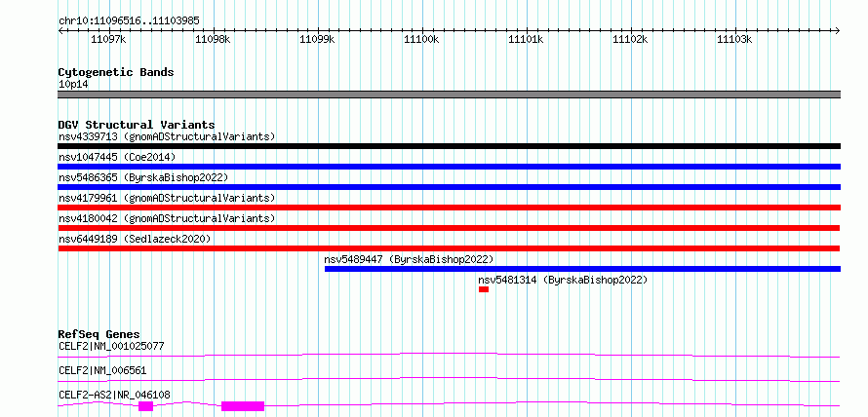Open variant nsv4339713 label

tap(167, 136)
